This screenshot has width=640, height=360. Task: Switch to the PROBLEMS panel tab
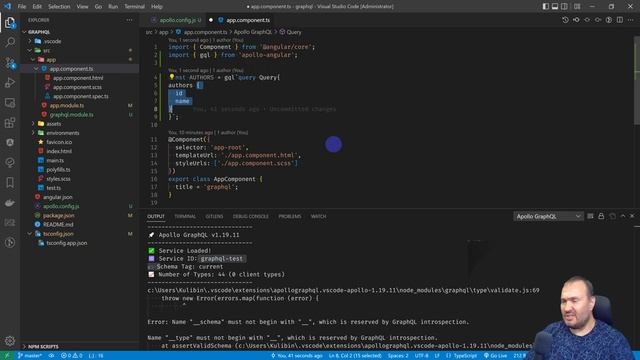click(x=290, y=216)
